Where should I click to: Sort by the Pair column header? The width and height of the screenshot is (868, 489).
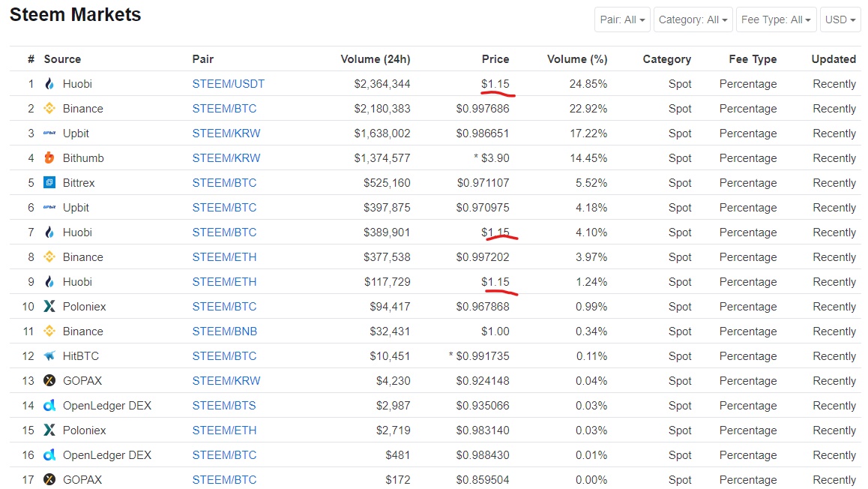tap(202, 58)
